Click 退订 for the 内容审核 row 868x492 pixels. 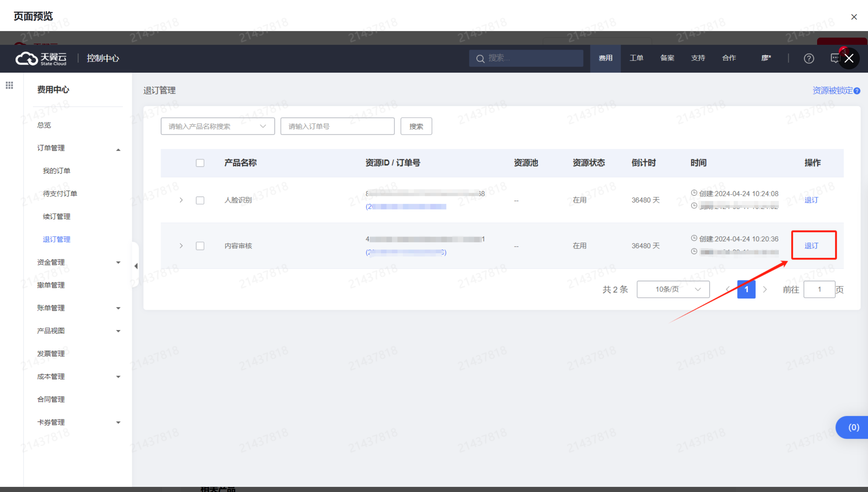pos(811,246)
